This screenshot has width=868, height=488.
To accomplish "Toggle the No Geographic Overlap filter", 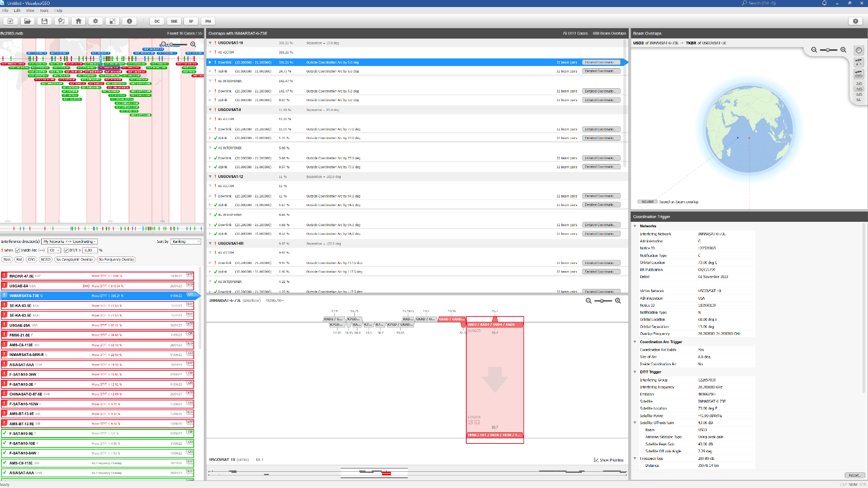I will pos(75,260).
